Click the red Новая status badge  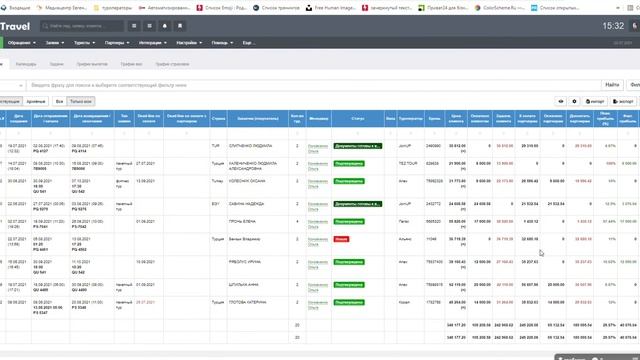pos(341,239)
